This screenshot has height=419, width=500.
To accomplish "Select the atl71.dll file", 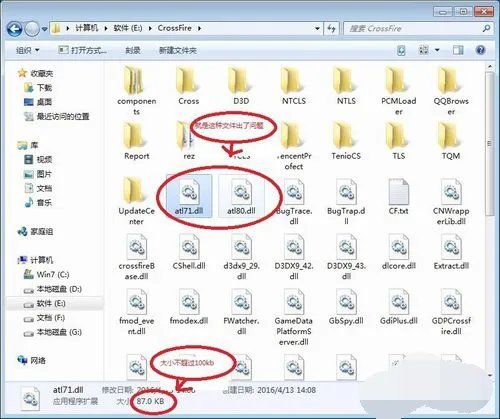I will pyautogui.click(x=189, y=196).
